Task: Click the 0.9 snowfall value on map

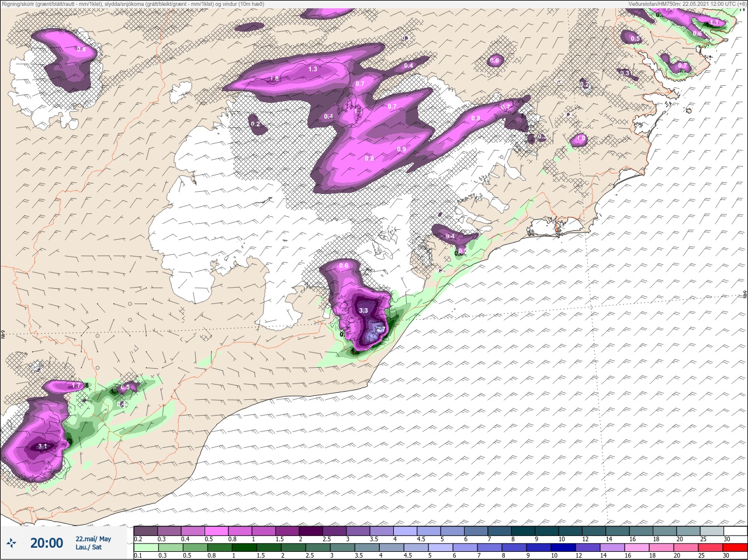Action: pos(401,150)
